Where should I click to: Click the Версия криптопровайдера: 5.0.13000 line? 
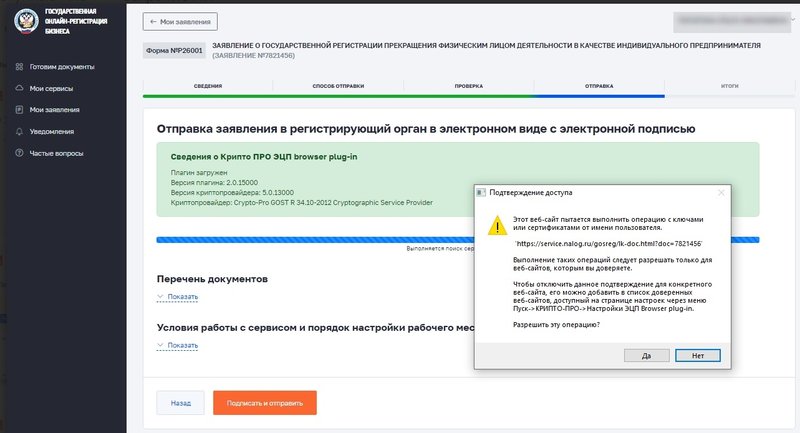tap(232, 193)
